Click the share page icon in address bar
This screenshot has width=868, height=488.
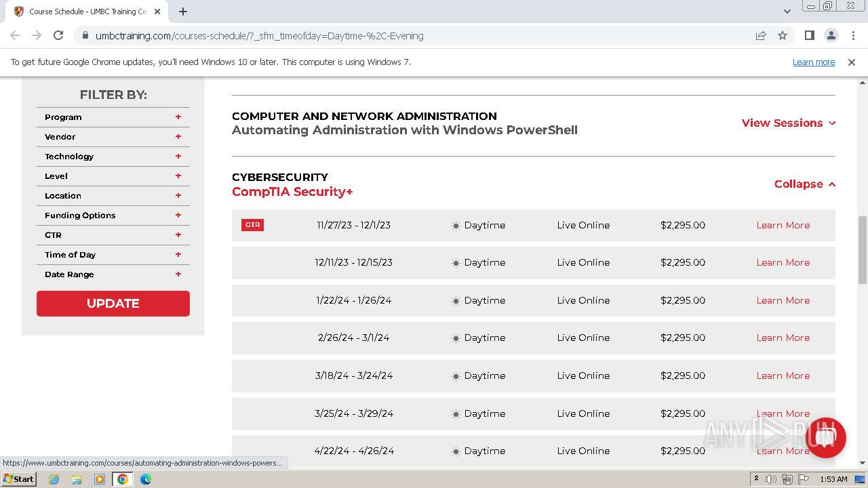click(761, 36)
